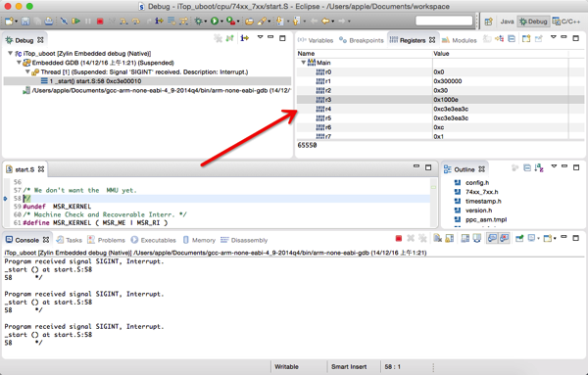Viewport: 588px width, 375px height.
Task: Click the Debug bug launch icon
Action: [198, 22]
